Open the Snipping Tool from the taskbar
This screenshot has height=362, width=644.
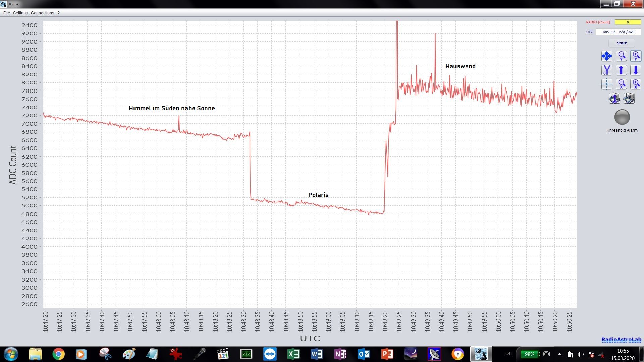pos(105,354)
